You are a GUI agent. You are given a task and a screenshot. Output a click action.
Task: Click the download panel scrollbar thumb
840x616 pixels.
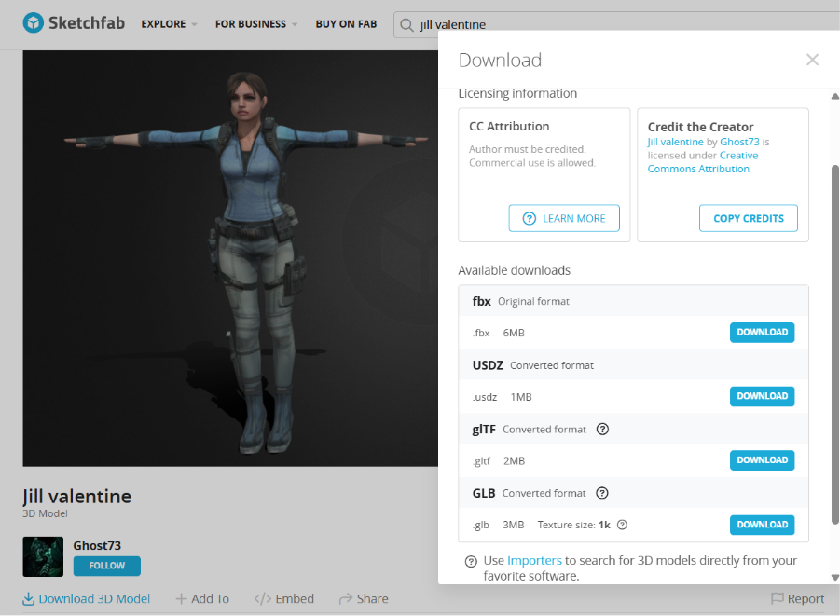pos(834,345)
